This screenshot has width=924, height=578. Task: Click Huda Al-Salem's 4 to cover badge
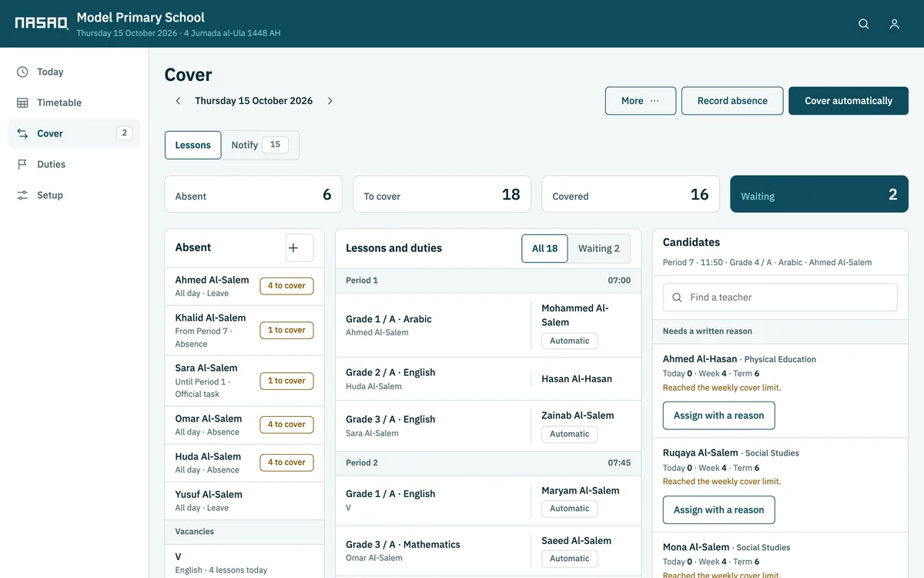(286, 462)
